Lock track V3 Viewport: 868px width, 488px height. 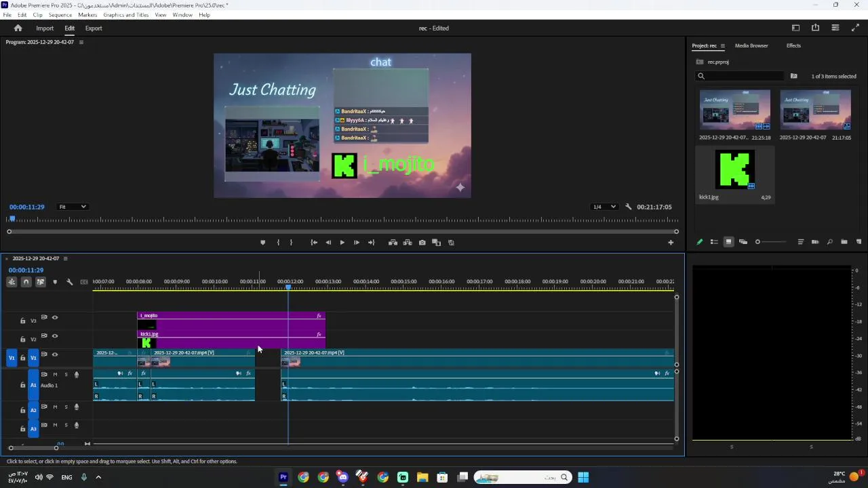tap(22, 321)
